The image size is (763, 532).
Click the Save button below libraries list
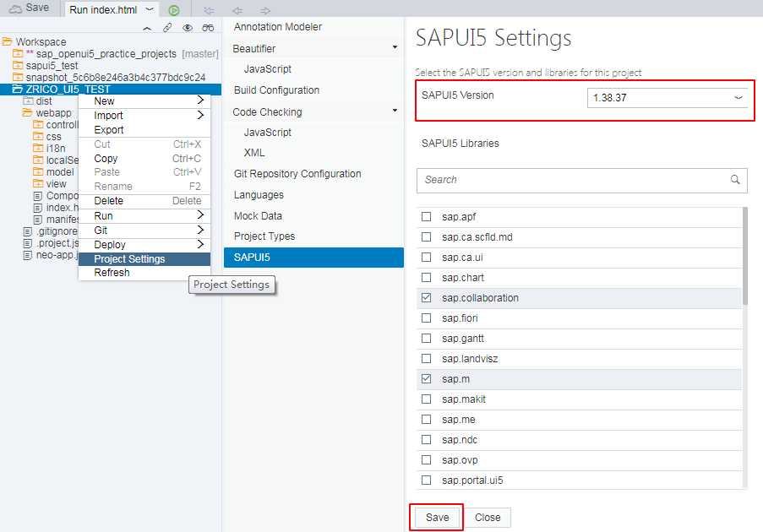(x=437, y=518)
